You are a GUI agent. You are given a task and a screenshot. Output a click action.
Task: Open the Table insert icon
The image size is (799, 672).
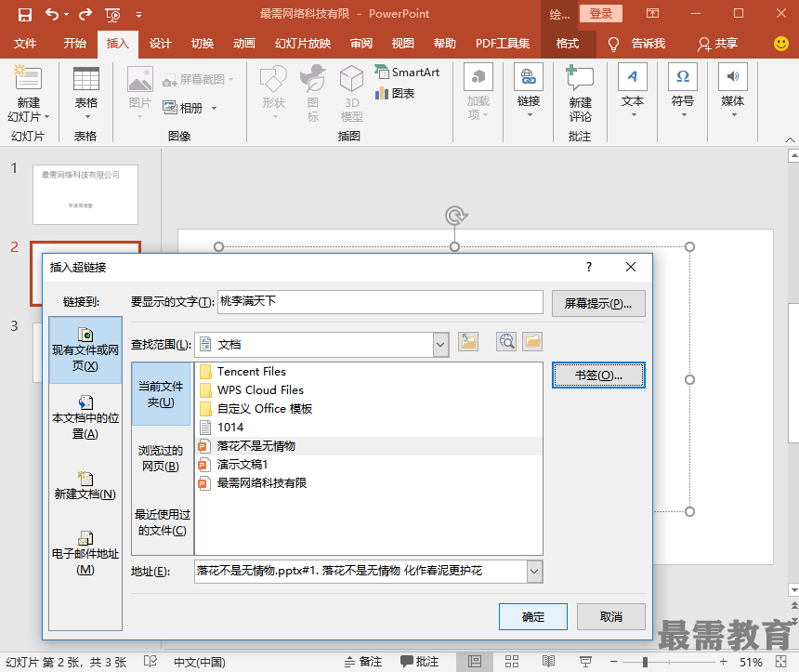pos(86,79)
